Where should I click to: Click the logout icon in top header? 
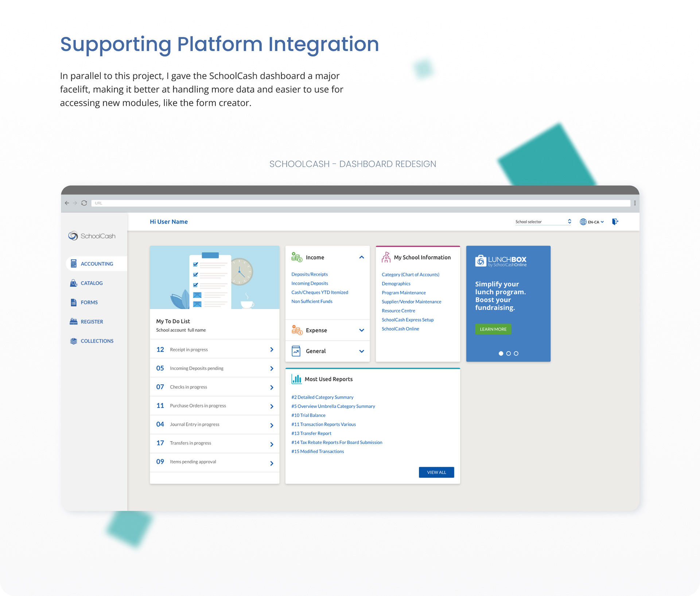(615, 222)
